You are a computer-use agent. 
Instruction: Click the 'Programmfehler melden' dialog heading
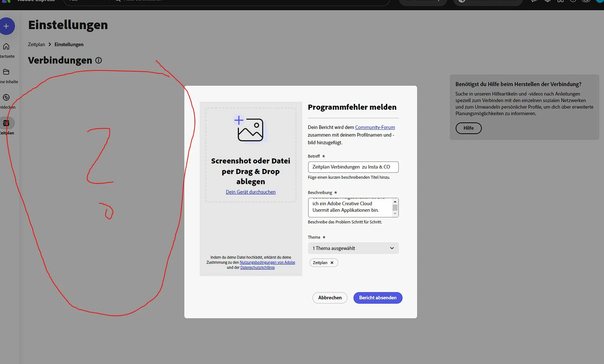pos(352,107)
